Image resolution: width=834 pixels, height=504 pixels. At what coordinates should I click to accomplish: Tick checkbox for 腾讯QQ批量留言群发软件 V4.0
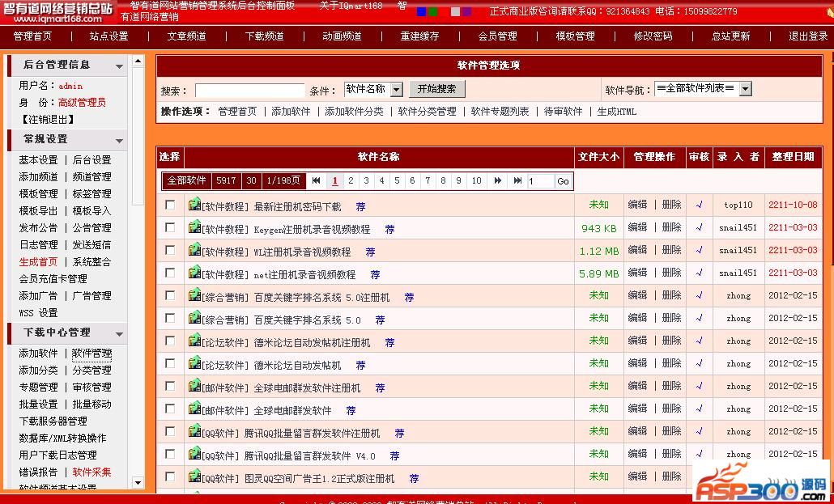(170, 454)
